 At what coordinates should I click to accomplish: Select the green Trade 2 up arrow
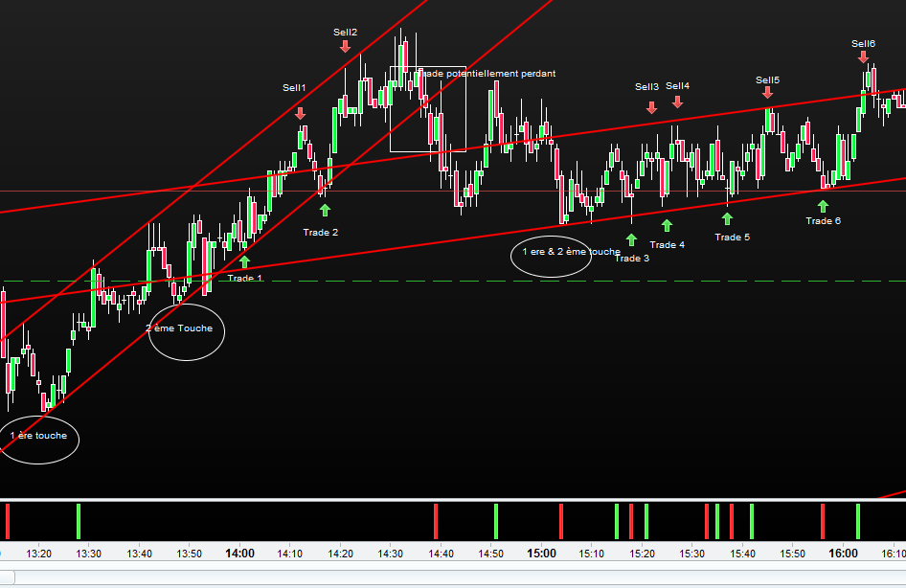325,211
